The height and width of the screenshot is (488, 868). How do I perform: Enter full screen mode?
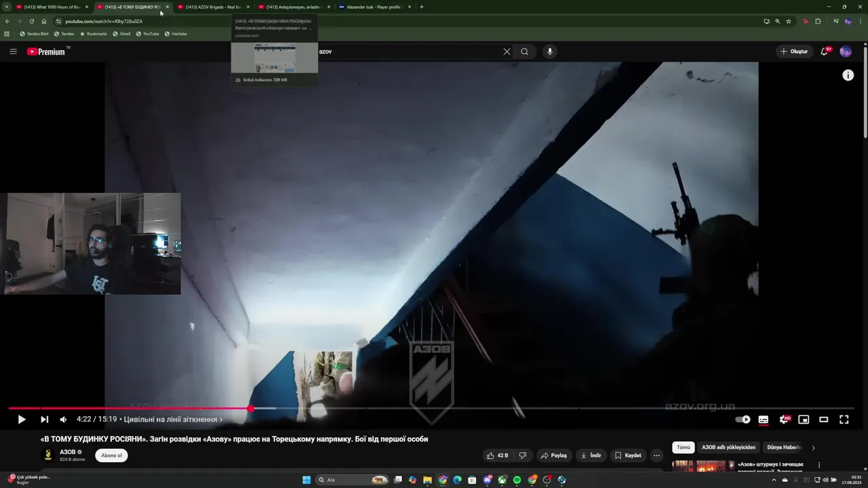(844, 420)
